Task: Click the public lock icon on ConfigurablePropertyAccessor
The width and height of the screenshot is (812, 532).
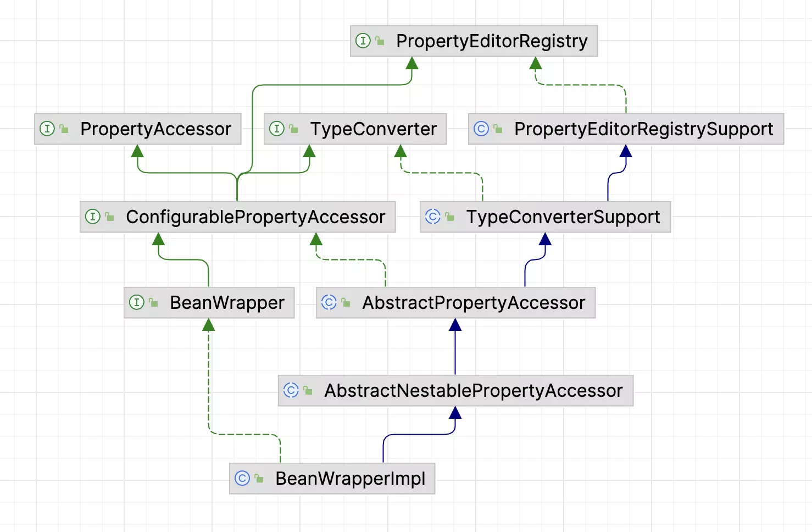Action: [110, 217]
